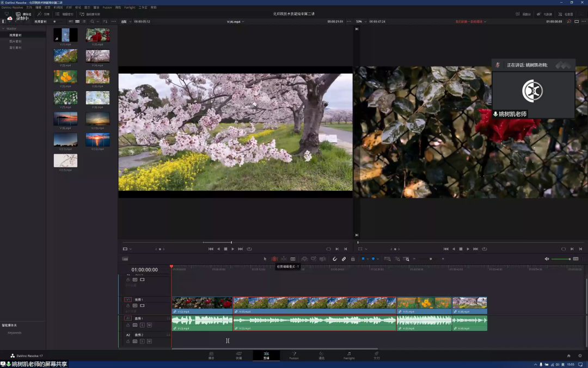Image resolution: width=588 pixels, height=368 pixels.
Task: Toggle timeline snapping magnet
Action: tap(335, 259)
